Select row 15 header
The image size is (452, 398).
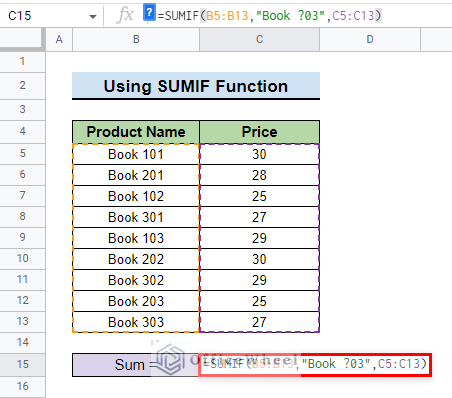(22, 365)
